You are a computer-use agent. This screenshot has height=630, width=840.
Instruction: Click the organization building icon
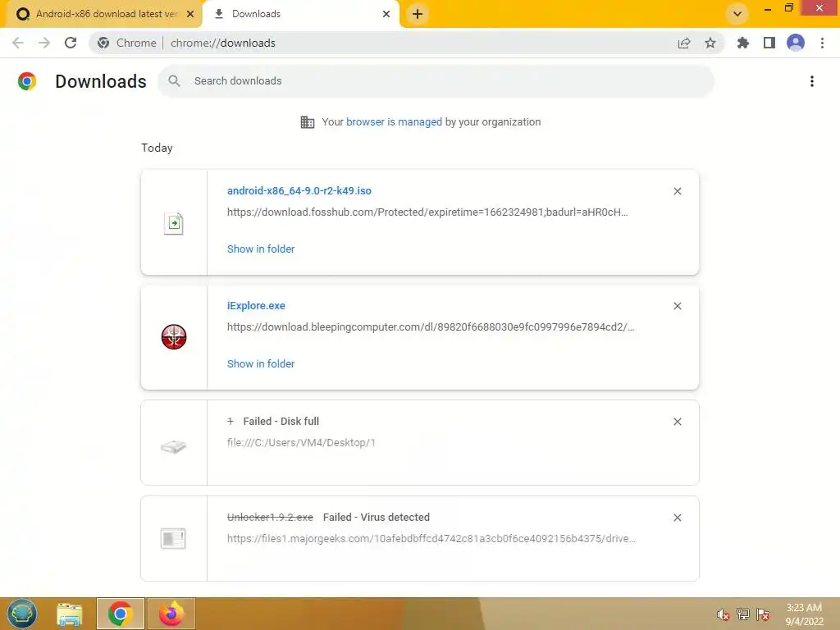[x=308, y=122]
